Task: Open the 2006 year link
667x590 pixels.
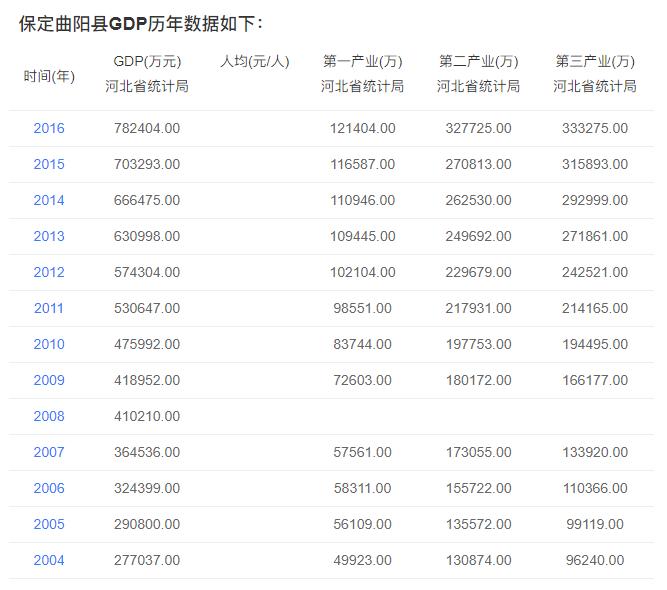Action: (49, 488)
